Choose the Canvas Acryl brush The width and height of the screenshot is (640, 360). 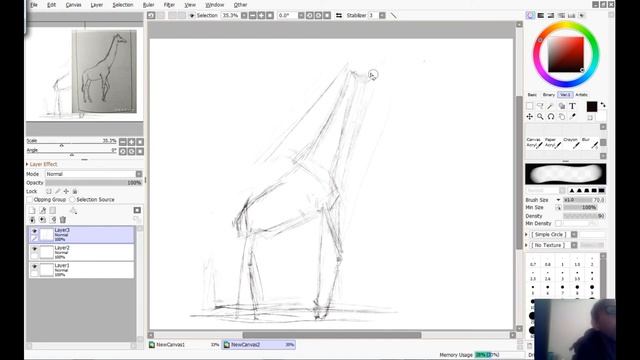pos(534,142)
